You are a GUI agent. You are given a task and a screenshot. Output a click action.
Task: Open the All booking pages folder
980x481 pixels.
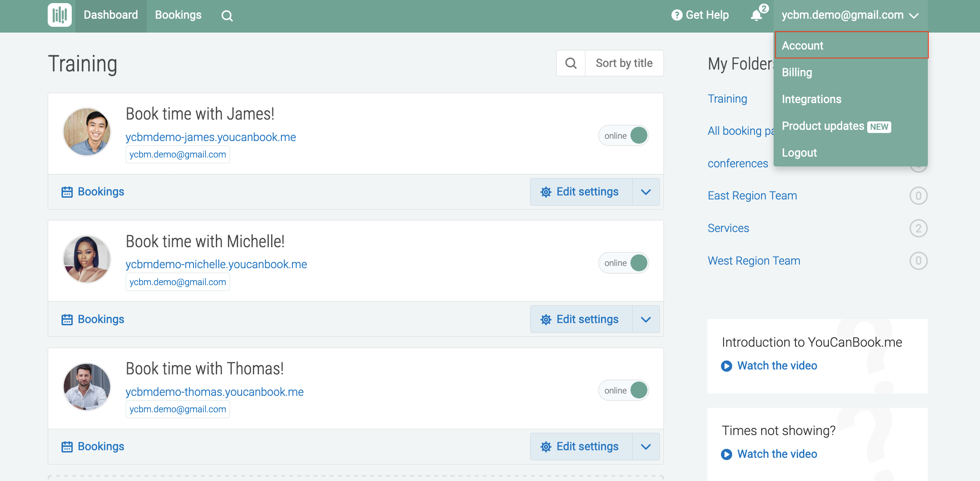point(741,131)
